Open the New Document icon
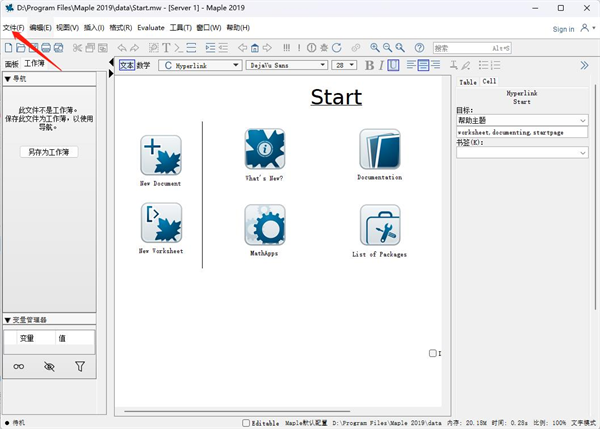600x429 pixels. point(161,156)
